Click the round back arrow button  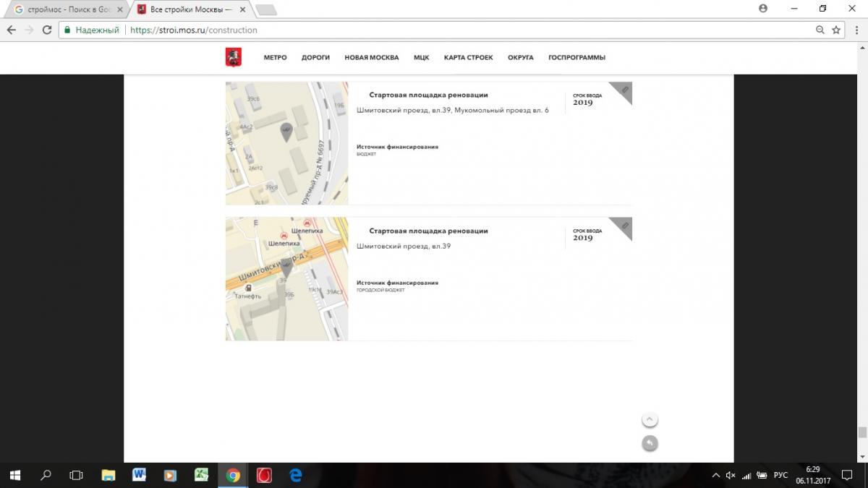[650, 443]
